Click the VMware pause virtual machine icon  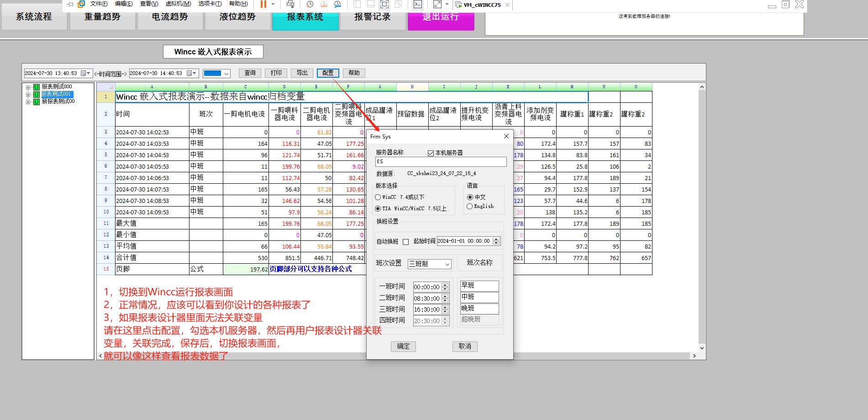point(263,4)
